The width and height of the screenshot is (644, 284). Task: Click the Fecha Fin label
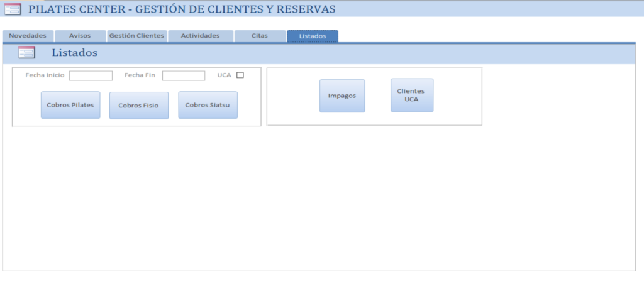pyautogui.click(x=139, y=75)
